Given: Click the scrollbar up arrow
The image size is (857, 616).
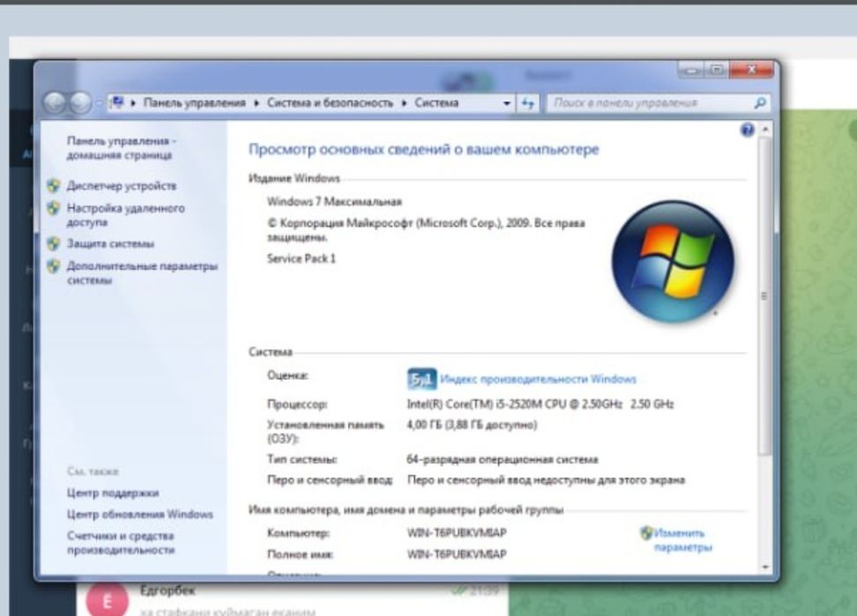Looking at the screenshot, I should click(x=765, y=130).
